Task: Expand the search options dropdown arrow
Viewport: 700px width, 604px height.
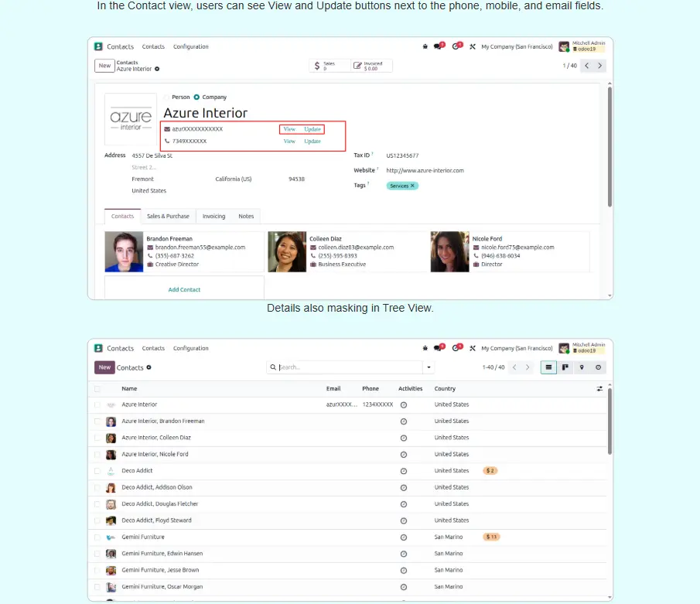Action: (x=429, y=367)
